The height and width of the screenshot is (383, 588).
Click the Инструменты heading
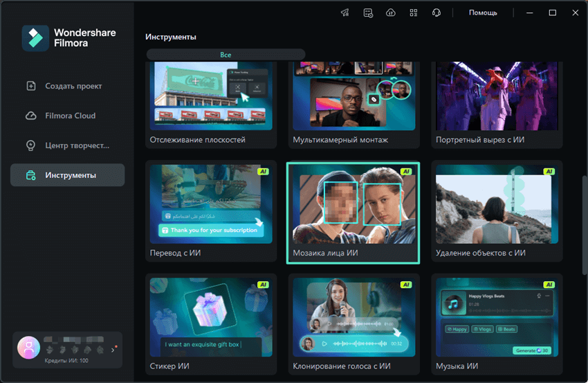click(x=171, y=37)
